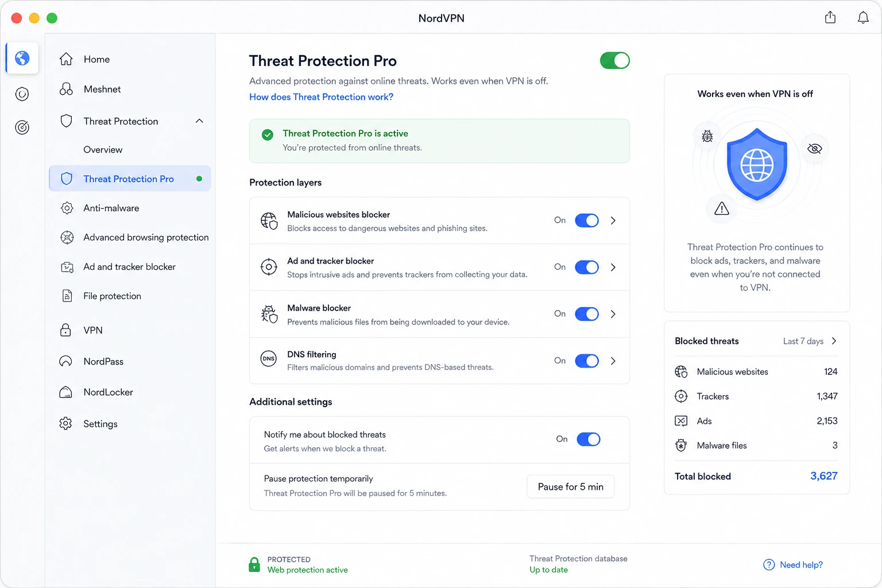
Task: Toggle the Malicious websites blocker switch
Action: 587,220
